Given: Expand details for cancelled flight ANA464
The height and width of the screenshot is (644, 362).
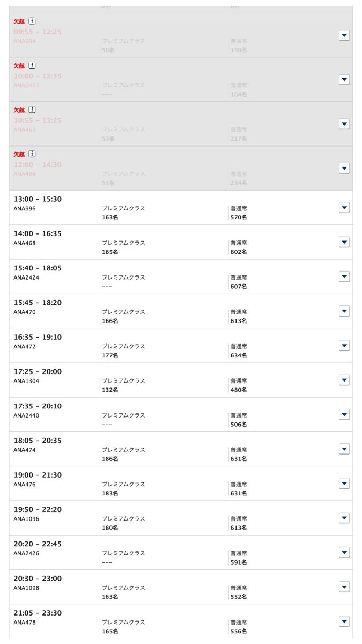Looking at the screenshot, I should tap(344, 169).
